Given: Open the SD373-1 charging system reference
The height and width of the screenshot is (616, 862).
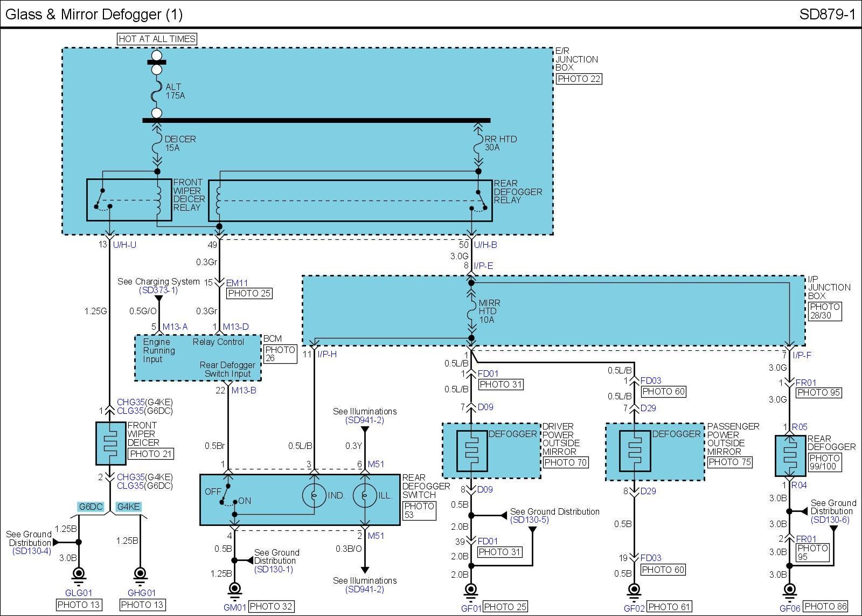Looking at the screenshot, I should [x=158, y=290].
